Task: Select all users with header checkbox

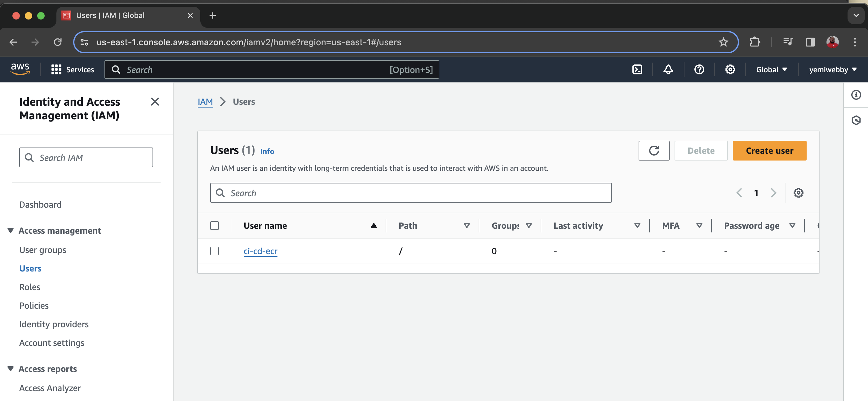Action: pos(214,225)
